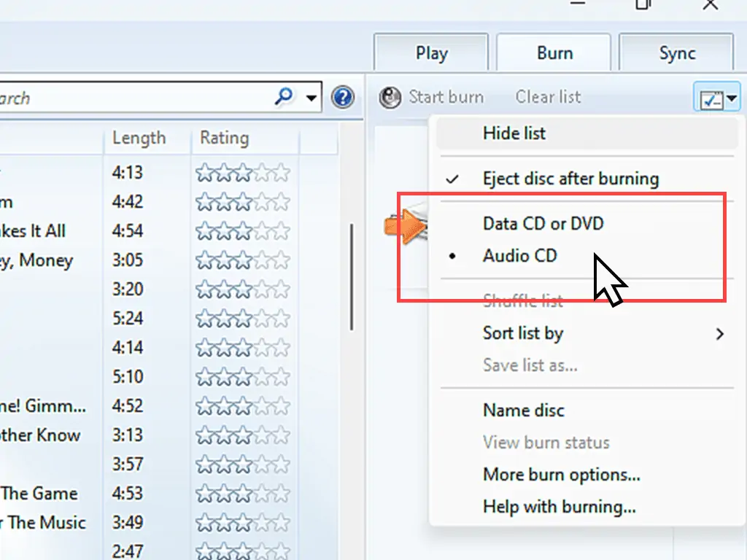
Task: Select the Audio CD option
Action: [x=520, y=256]
